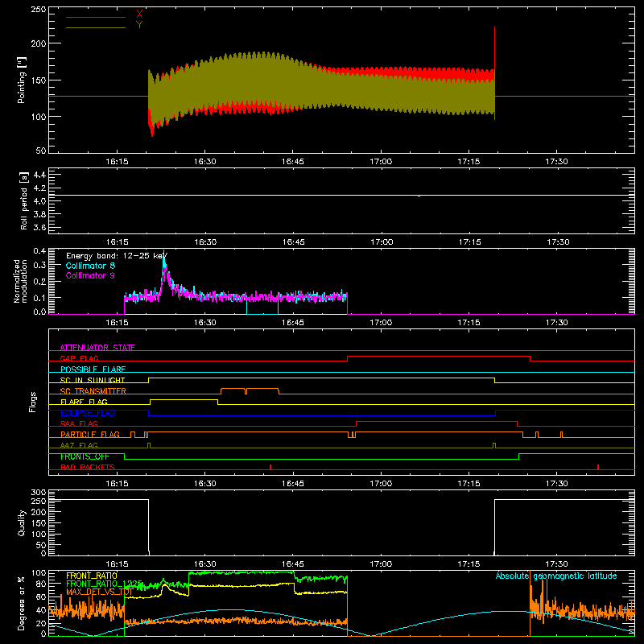Click the 'Degrees or %' axis label
The width and height of the screenshot is (644, 644).
pos(22,604)
